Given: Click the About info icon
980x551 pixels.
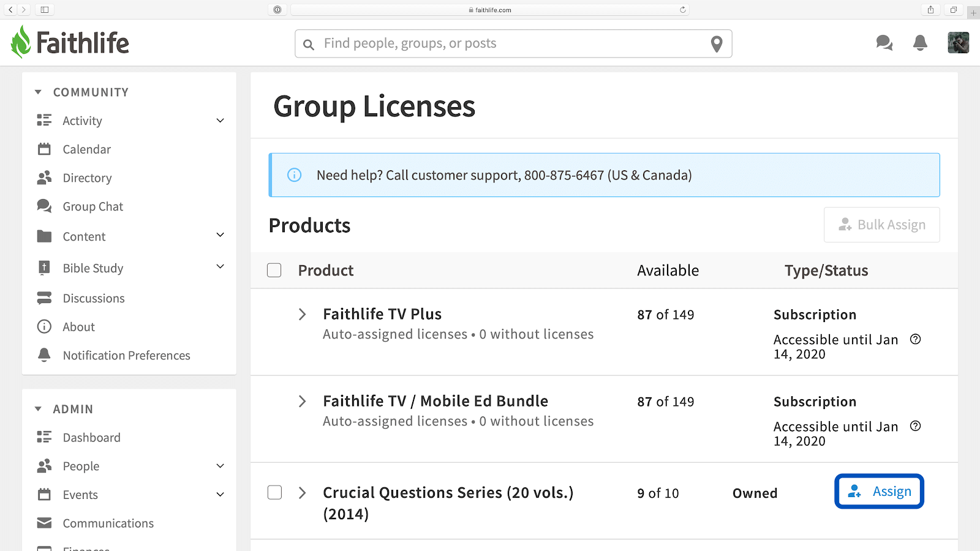Looking at the screenshot, I should 44,326.
